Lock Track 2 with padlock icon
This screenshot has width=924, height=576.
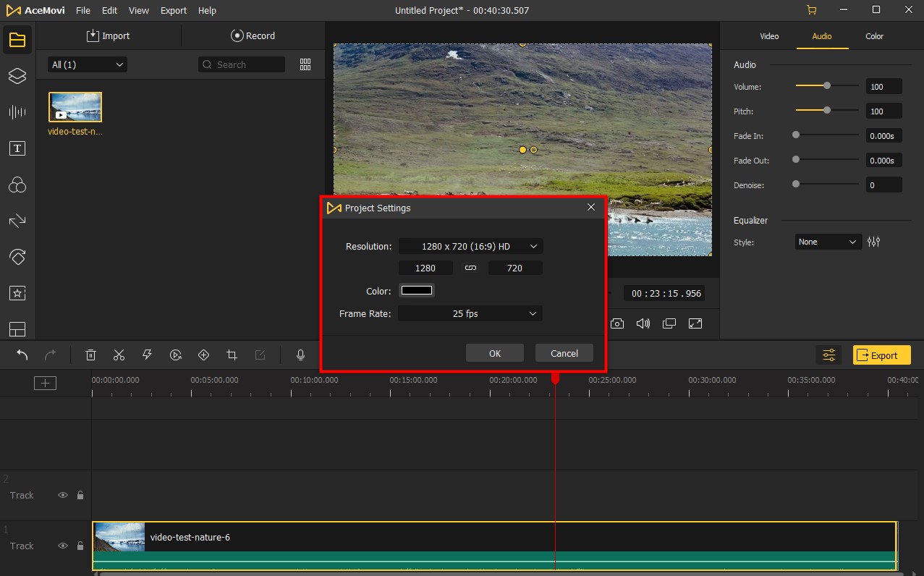(80, 496)
